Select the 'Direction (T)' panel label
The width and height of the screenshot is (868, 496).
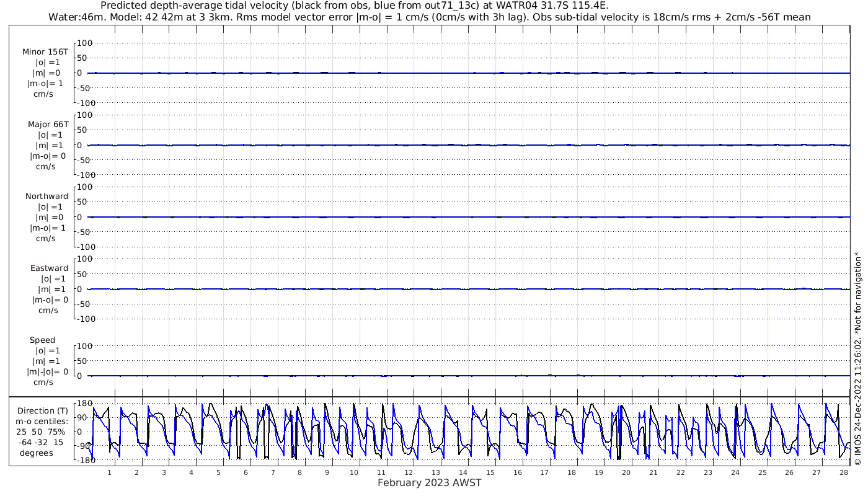pos(43,411)
